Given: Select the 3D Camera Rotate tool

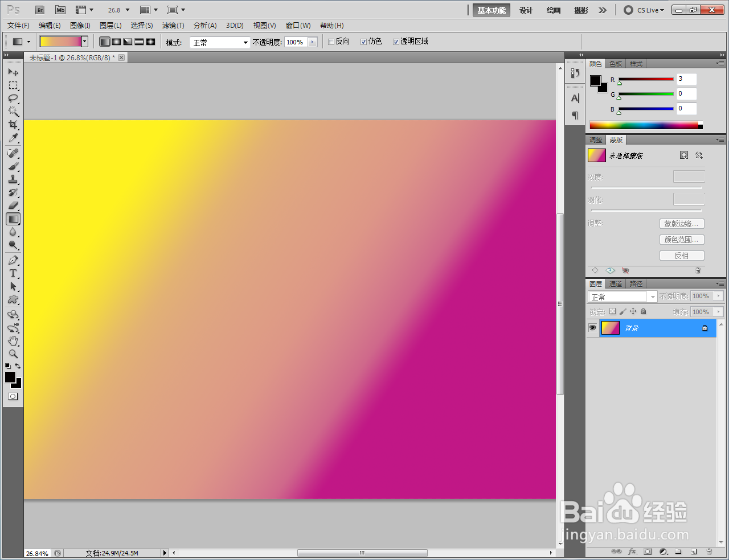Looking at the screenshot, I should (13, 328).
